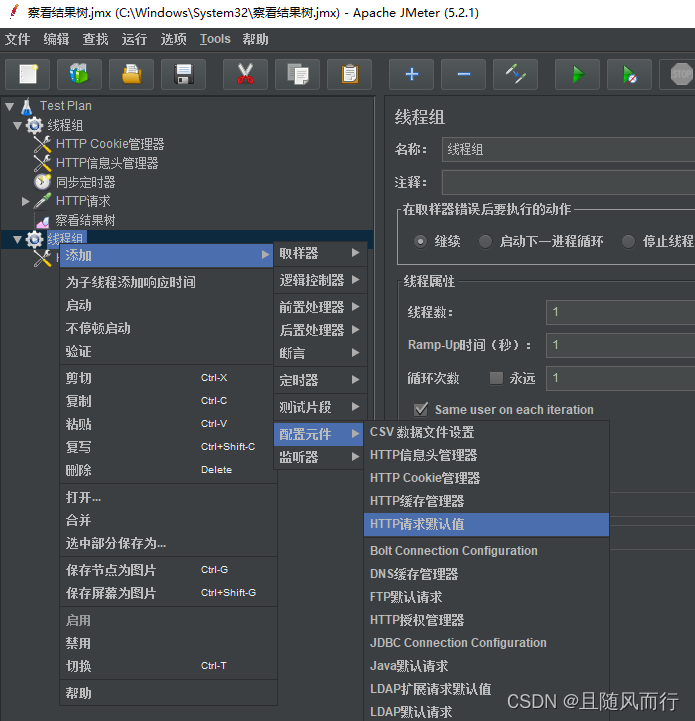Select the 继续 radio button
This screenshot has height=721, width=695.
click(420, 241)
